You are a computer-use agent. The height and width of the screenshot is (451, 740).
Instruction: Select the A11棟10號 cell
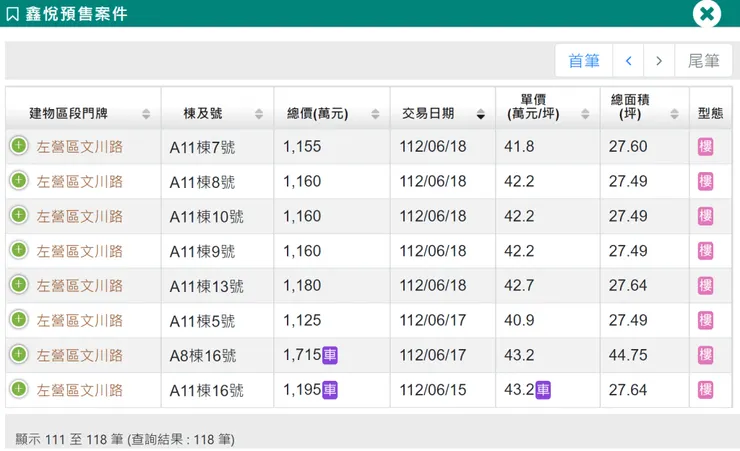tap(217, 217)
